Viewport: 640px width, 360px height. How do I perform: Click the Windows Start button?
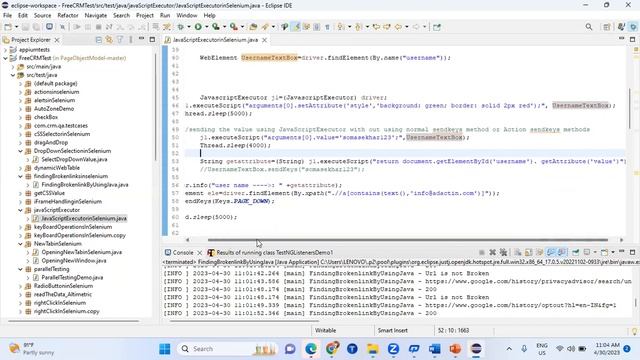click(x=165, y=349)
